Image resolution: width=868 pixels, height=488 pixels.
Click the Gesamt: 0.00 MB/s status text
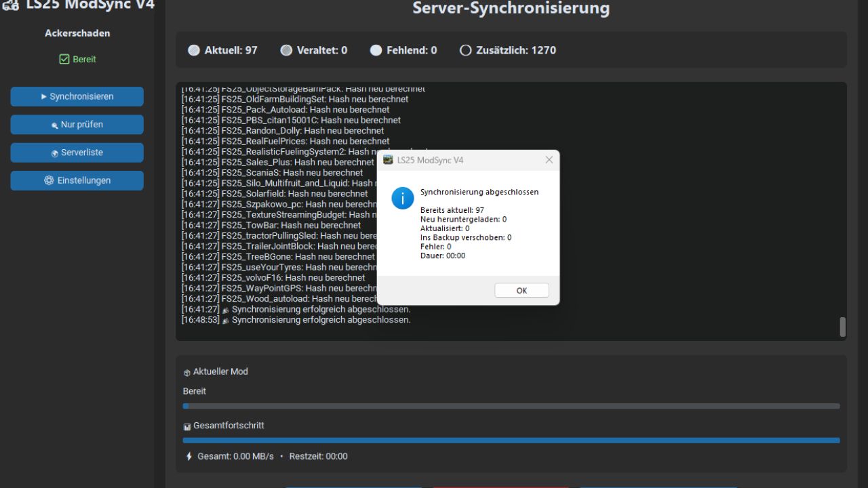tap(235, 456)
